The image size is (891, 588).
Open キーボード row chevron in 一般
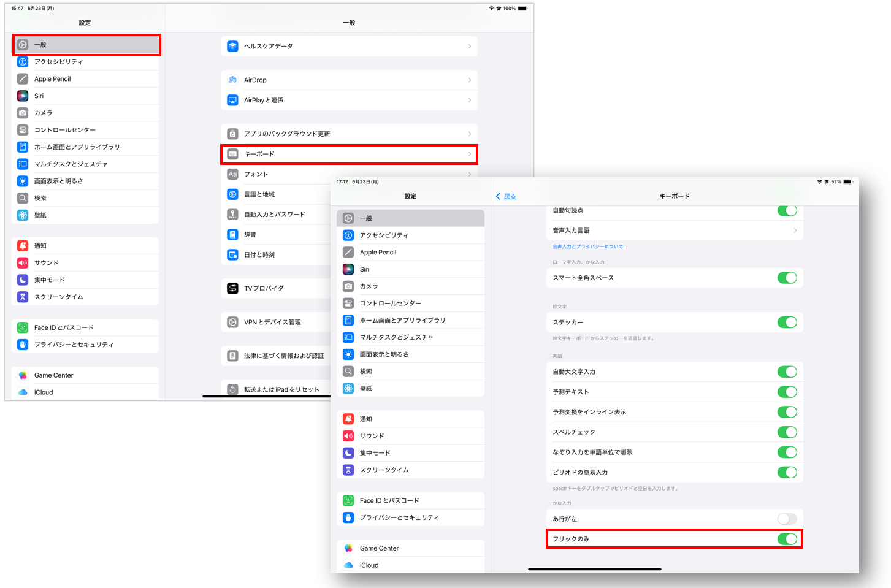(x=470, y=154)
